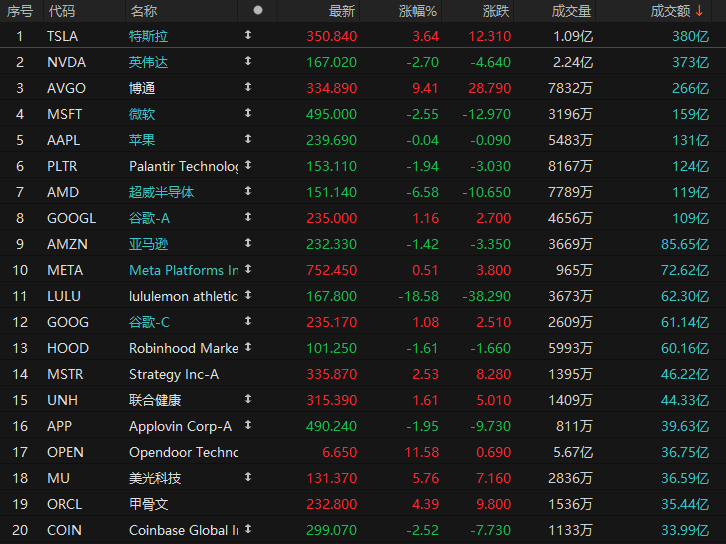Open the 英伟达 stock name link
The height and width of the screenshot is (544, 726).
coord(148,62)
